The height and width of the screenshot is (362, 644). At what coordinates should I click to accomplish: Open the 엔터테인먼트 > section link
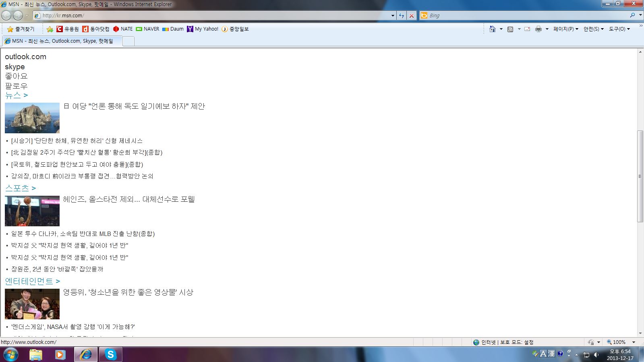(x=33, y=281)
